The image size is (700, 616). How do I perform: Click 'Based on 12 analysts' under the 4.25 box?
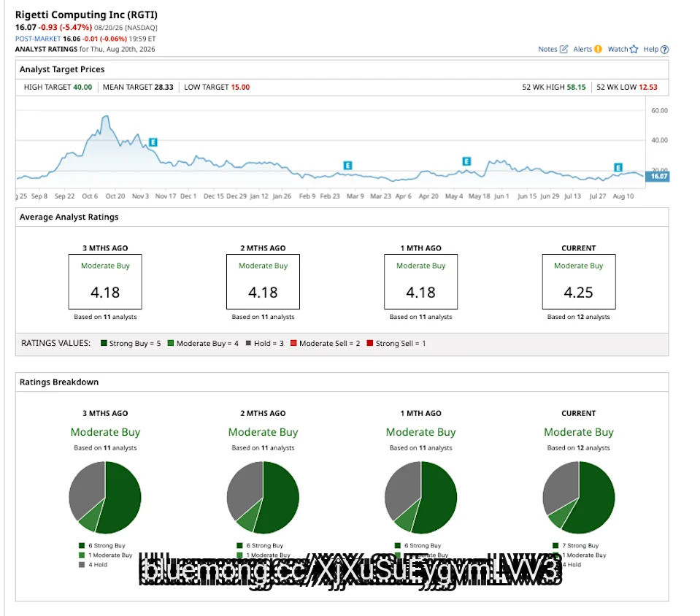pos(579,317)
